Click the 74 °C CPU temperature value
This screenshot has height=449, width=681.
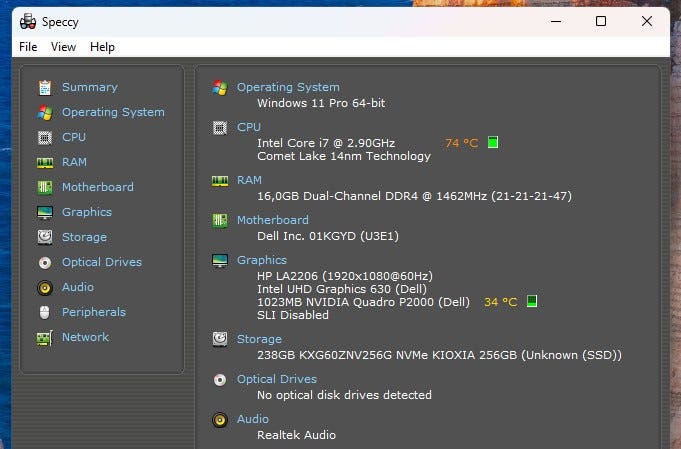462,143
